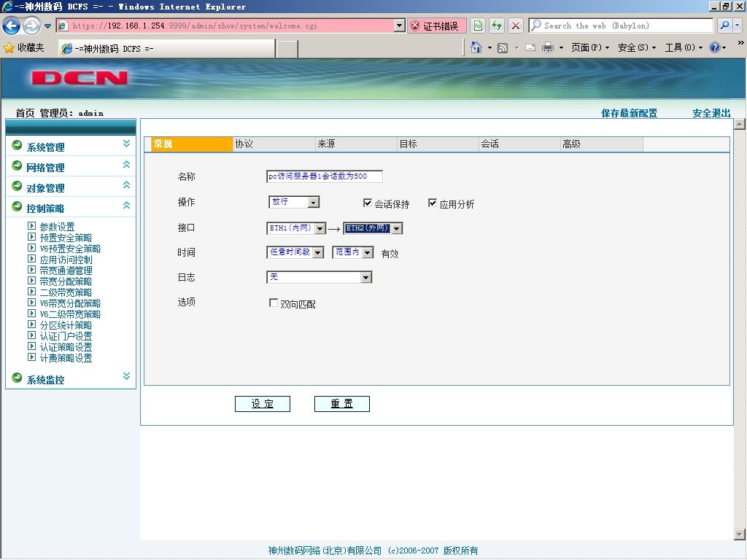747x560 pixels.
Task: Click the arrow icon next to 认证门户设置
Action: 32,335
